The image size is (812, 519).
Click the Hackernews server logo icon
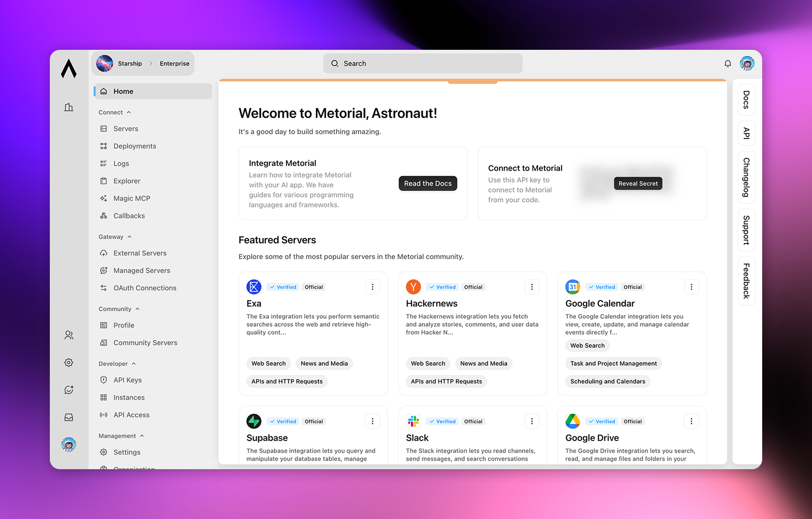pyautogui.click(x=413, y=287)
